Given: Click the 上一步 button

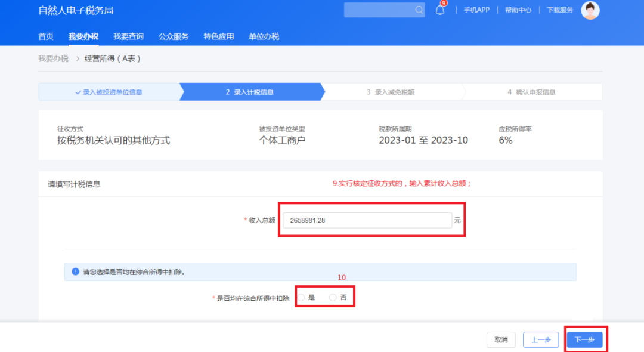Looking at the screenshot, I should pos(541,339).
